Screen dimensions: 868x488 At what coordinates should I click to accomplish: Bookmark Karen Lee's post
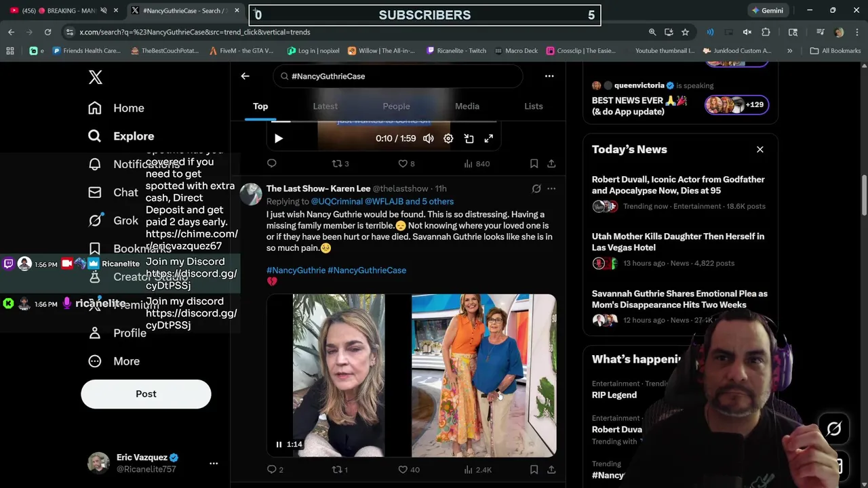click(534, 470)
